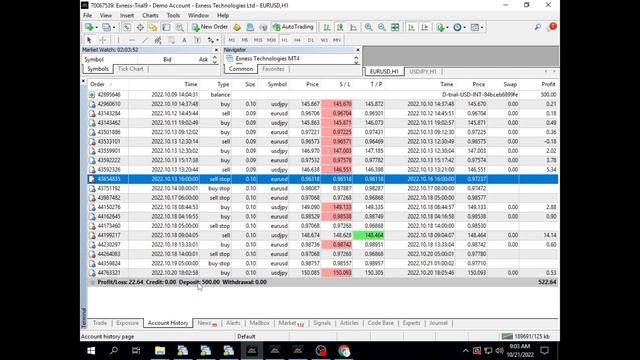Open the Periods clock icon

pos(457,27)
